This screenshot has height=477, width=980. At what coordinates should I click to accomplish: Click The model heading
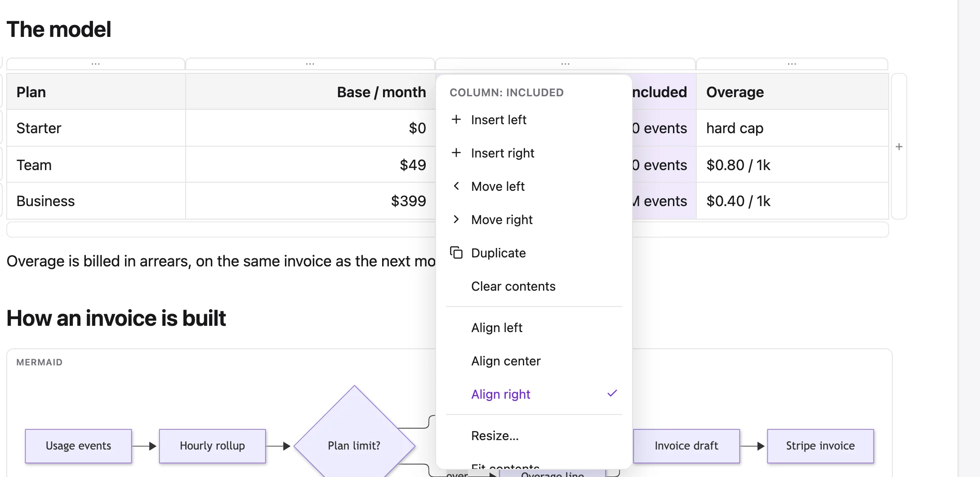pyautogui.click(x=59, y=30)
